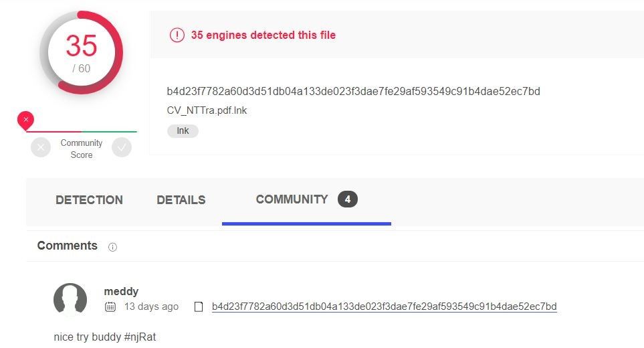Open the DETECTION tab
Screen dimensions: 644x348
click(x=89, y=200)
